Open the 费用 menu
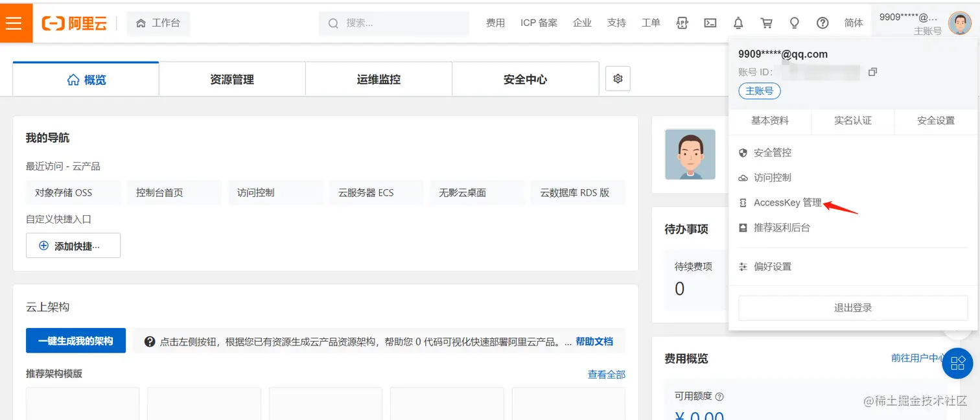 (495, 23)
